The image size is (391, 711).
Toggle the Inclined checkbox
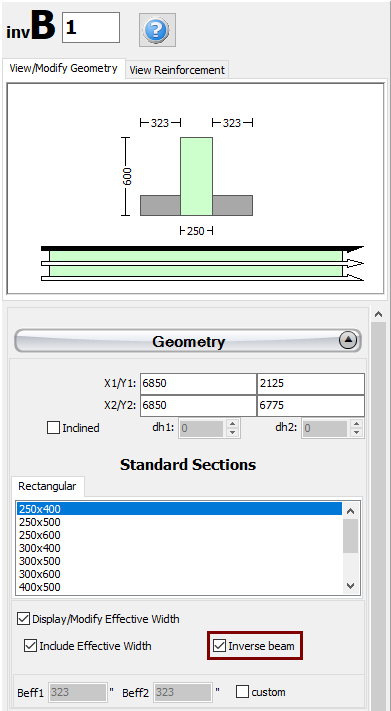pos(54,428)
